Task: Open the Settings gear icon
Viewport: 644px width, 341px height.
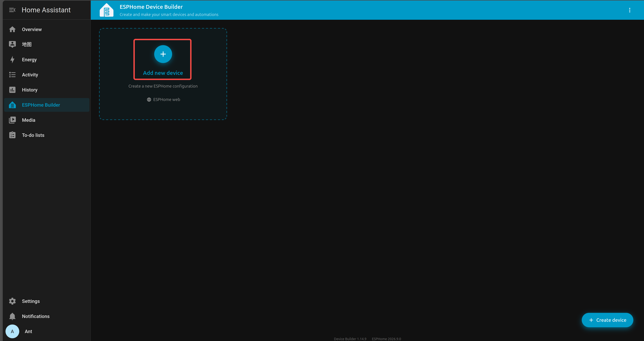Action: point(12,301)
